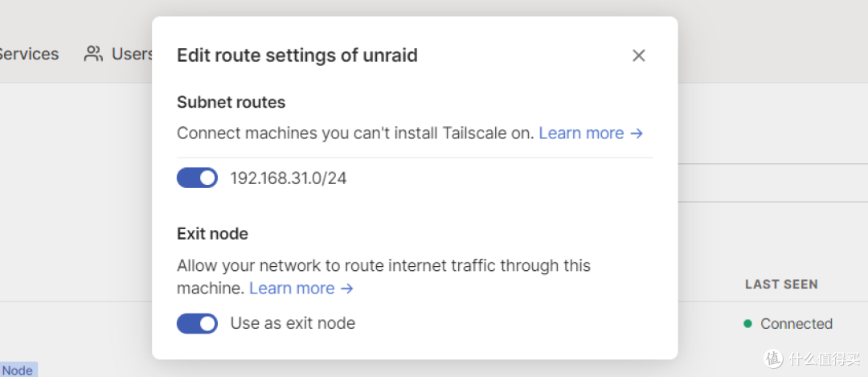The height and width of the screenshot is (377, 868).
Task: Click the 192.168.31.0/24 route label
Action: tap(289, 178)
